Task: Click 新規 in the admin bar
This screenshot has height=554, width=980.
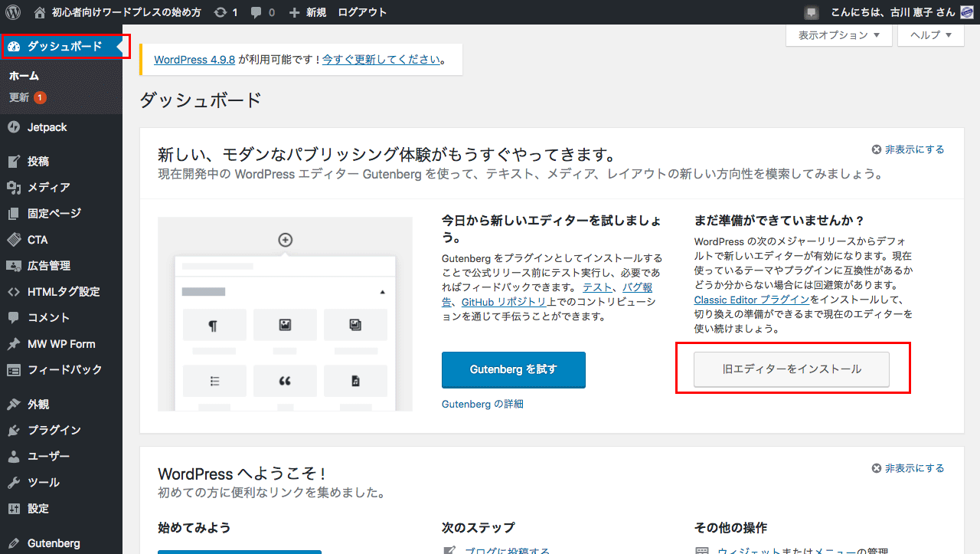Action: [315, 12]
